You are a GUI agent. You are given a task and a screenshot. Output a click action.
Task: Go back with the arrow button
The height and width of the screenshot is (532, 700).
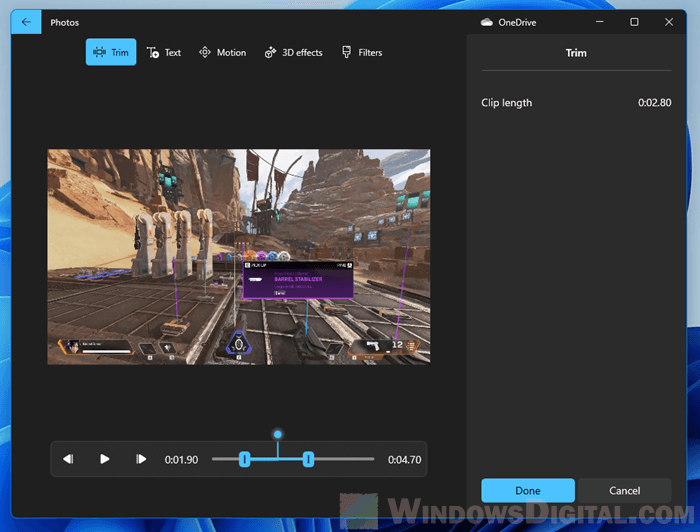26,22
